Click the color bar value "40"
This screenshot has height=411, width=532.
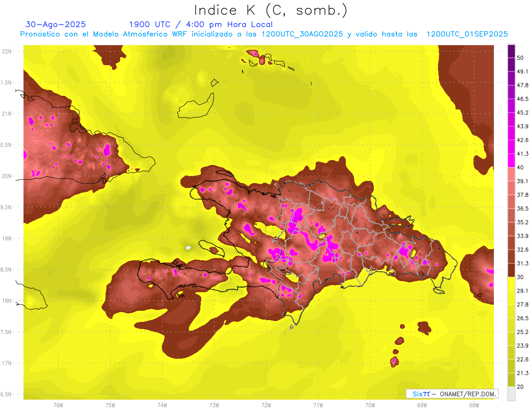520,168
